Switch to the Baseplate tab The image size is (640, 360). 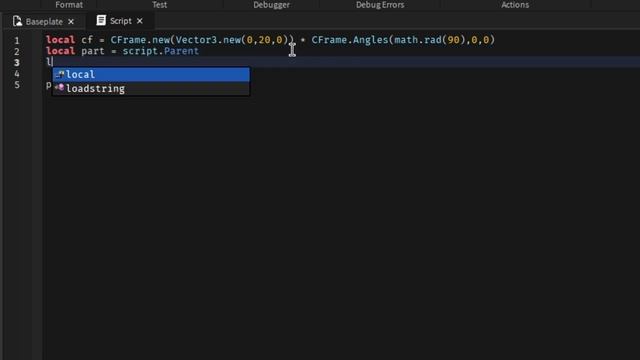(43, 21)
